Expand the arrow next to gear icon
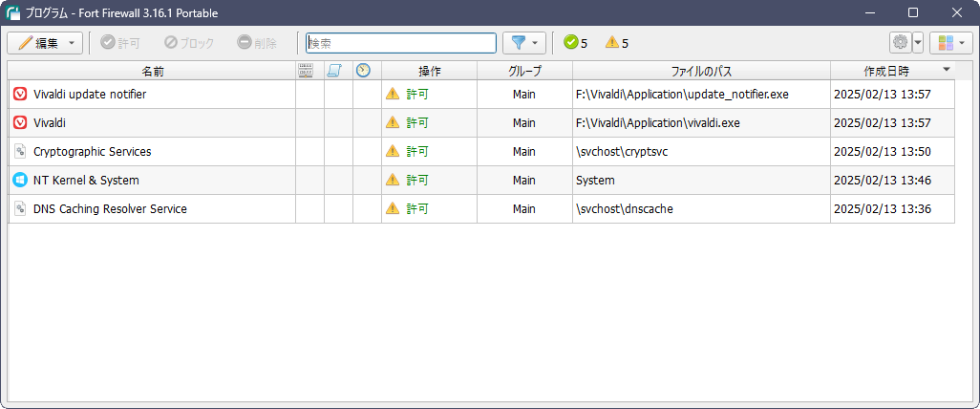The height and width of the screenshot is (409, 980). [x=918, y=43]
